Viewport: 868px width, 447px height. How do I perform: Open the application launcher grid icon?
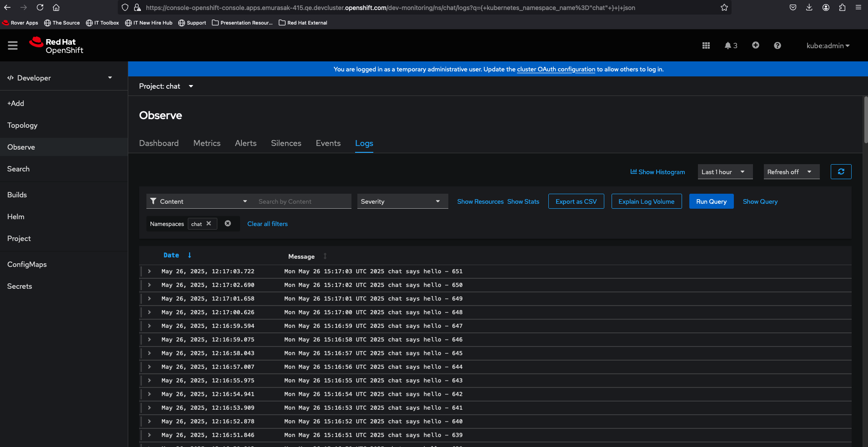point(706,45)
